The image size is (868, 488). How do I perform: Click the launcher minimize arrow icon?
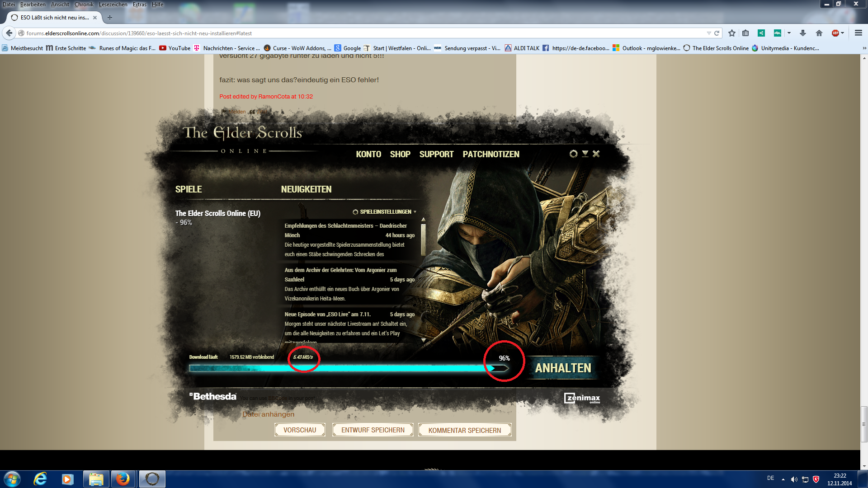(585, 154)
